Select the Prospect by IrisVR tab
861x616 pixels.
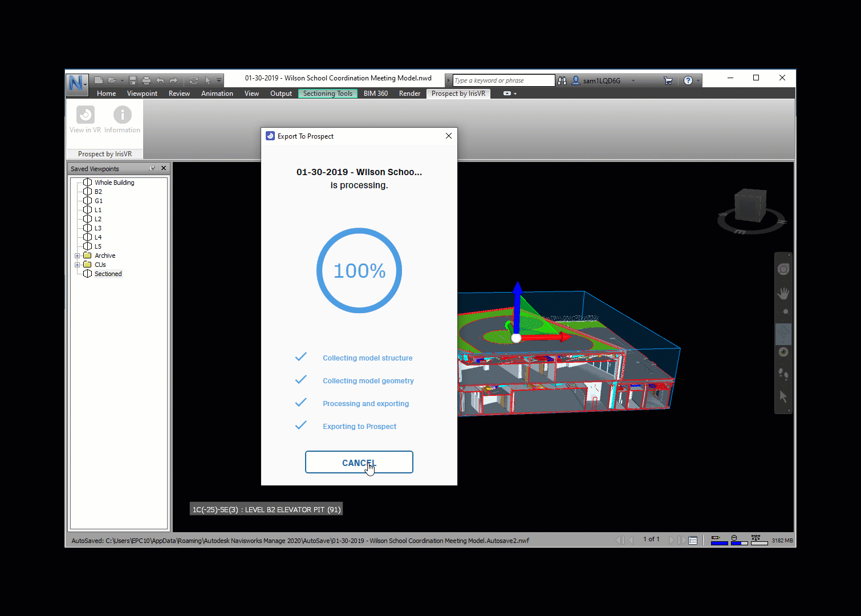458,94
